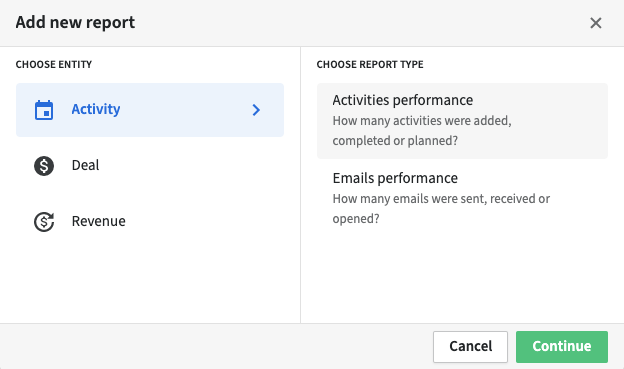The width and height of the screenshot is (624, 369).
Task: Click the 'emails were sent' description text
Action: 441,199
